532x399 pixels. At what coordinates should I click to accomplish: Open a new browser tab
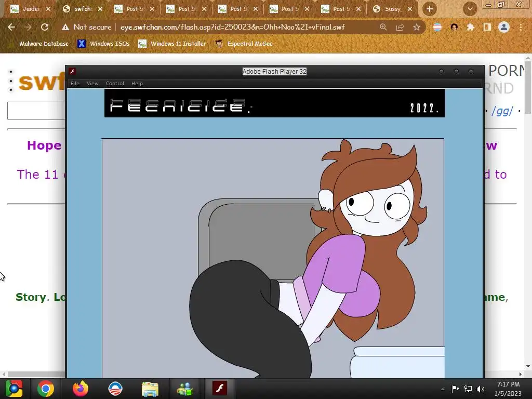click(x=430, y=9)
